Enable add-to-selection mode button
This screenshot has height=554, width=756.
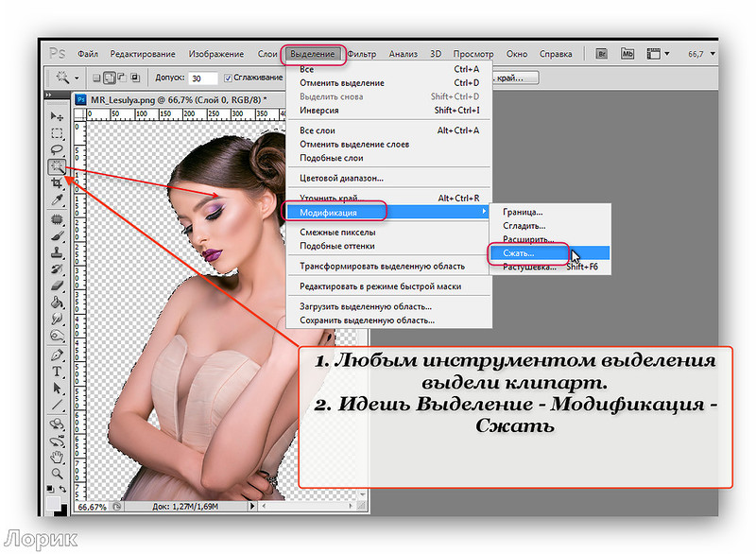click(x=110, y=78)
